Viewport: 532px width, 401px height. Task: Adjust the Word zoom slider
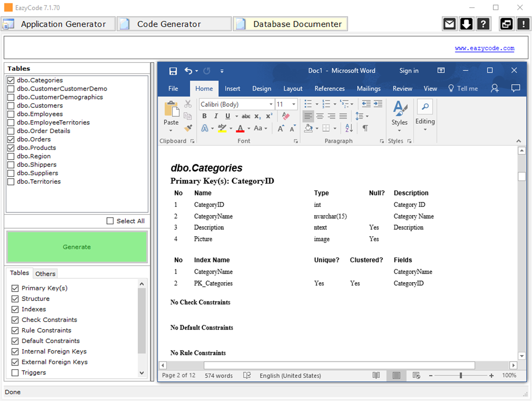click(461, 376)
